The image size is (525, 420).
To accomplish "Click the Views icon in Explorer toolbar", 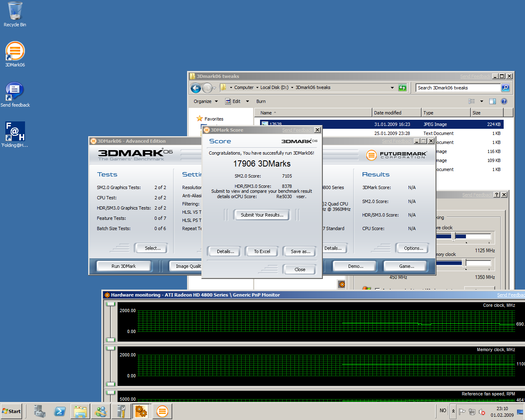I will (x=472, y=101).
